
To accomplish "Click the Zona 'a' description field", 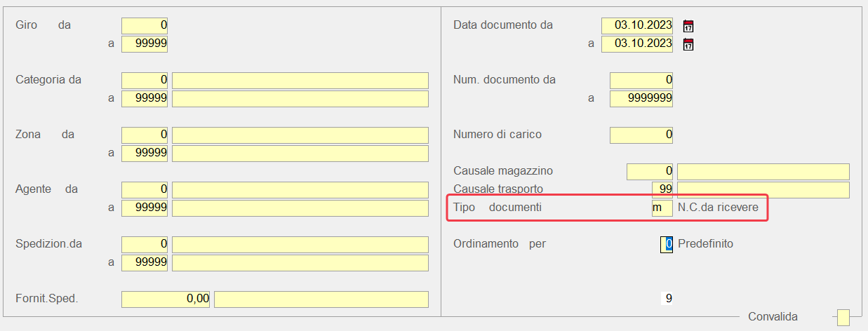I will point(300,153).
